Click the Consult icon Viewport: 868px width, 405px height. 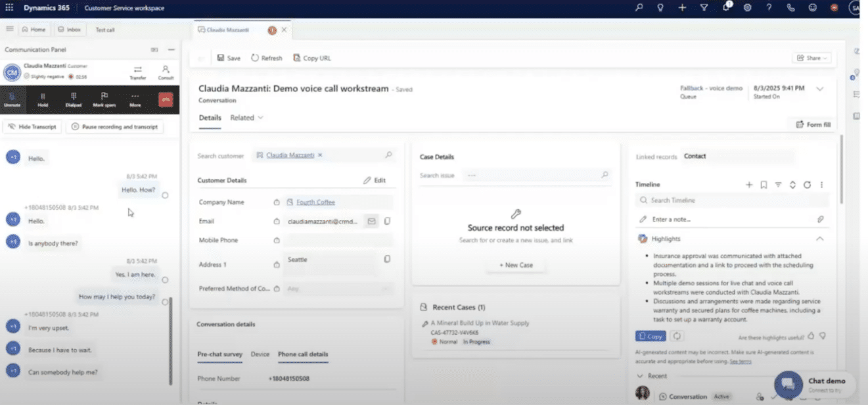(x=166, y=72)
